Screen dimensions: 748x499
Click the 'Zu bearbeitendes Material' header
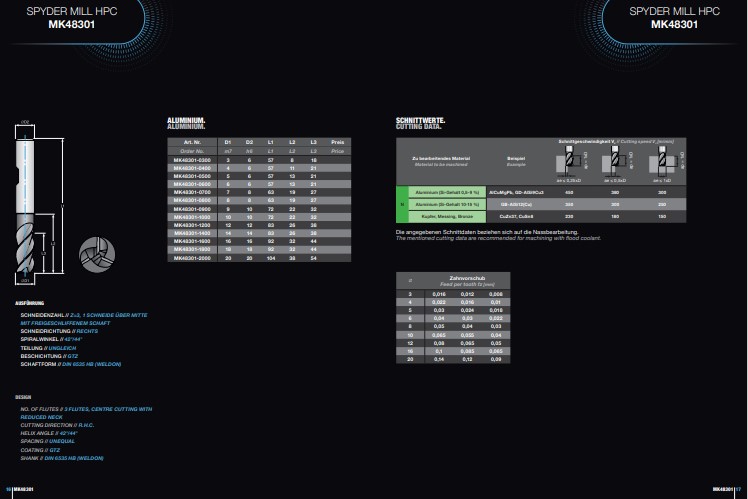pyautogui.click(x=441, y=158)
